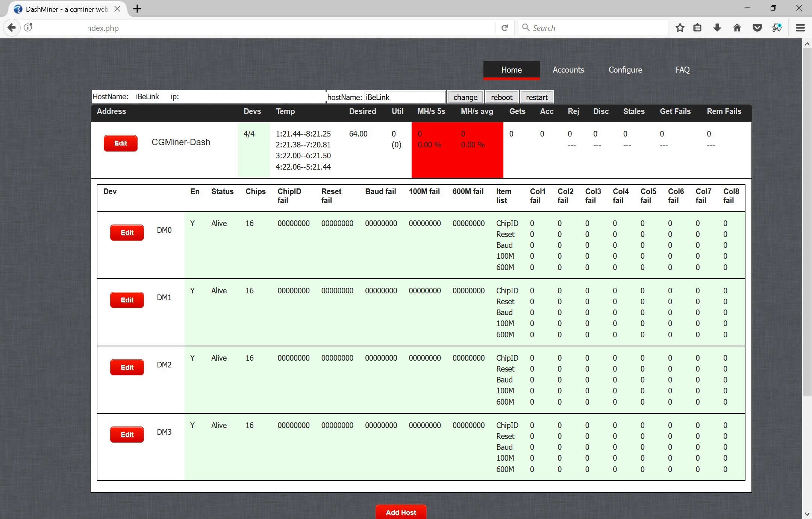Click the scrollbar up arrow

point(807,44)
